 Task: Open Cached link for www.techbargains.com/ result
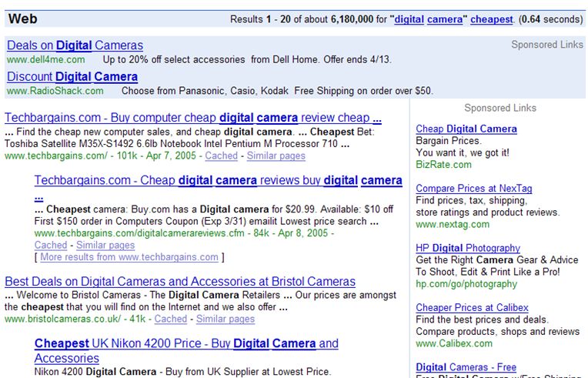coord(221,156)
